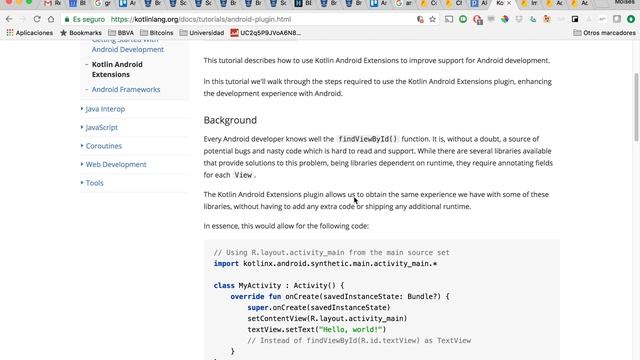Expand the JavaScript section
This screenshot has height=360, width=640.
[102, 127]
